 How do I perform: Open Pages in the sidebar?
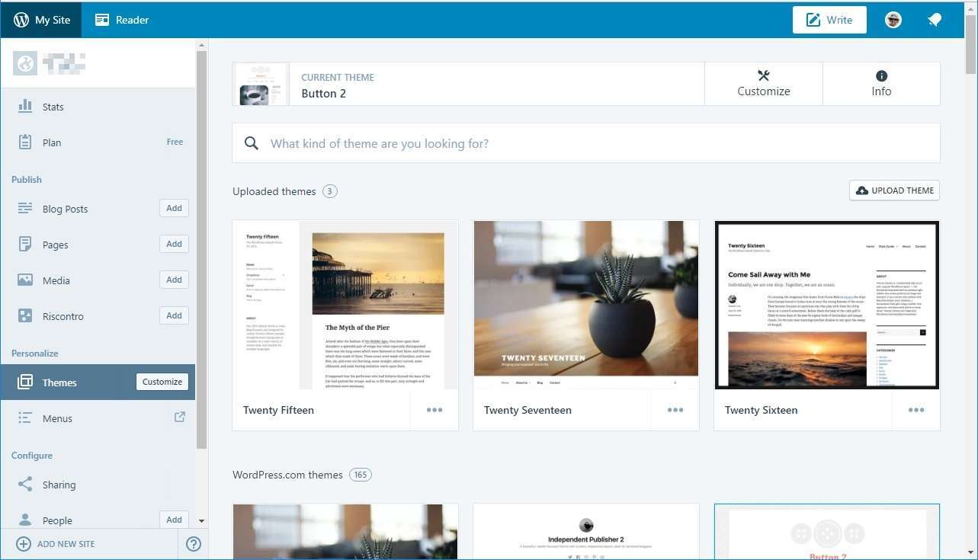(x=55, y=245)
